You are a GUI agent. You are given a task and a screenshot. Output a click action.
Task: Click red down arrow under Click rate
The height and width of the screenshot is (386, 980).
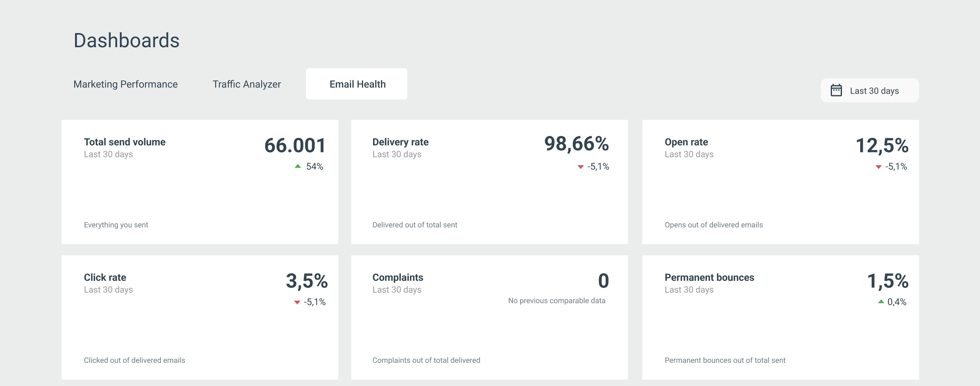297,302
